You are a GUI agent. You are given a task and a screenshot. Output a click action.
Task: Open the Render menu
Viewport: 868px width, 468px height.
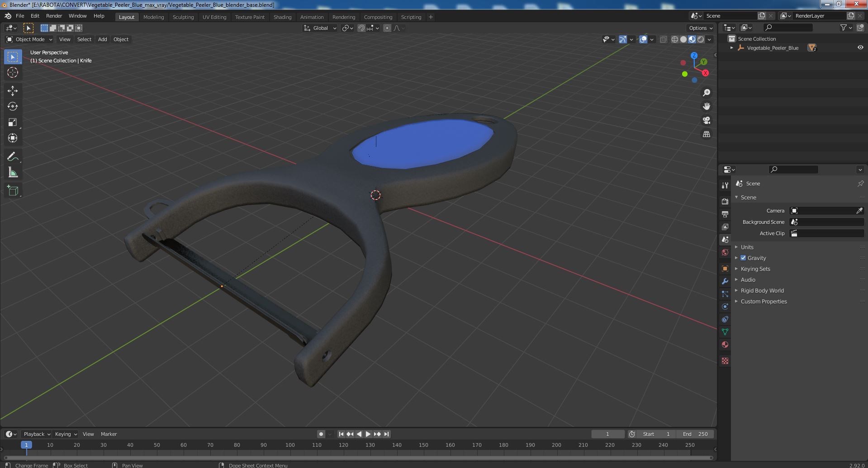tap(54, 16)
